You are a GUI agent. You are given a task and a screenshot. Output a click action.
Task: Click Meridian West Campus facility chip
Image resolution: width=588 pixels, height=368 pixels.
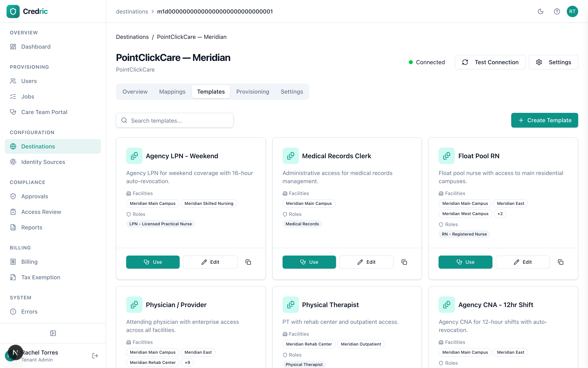point(465,214)
